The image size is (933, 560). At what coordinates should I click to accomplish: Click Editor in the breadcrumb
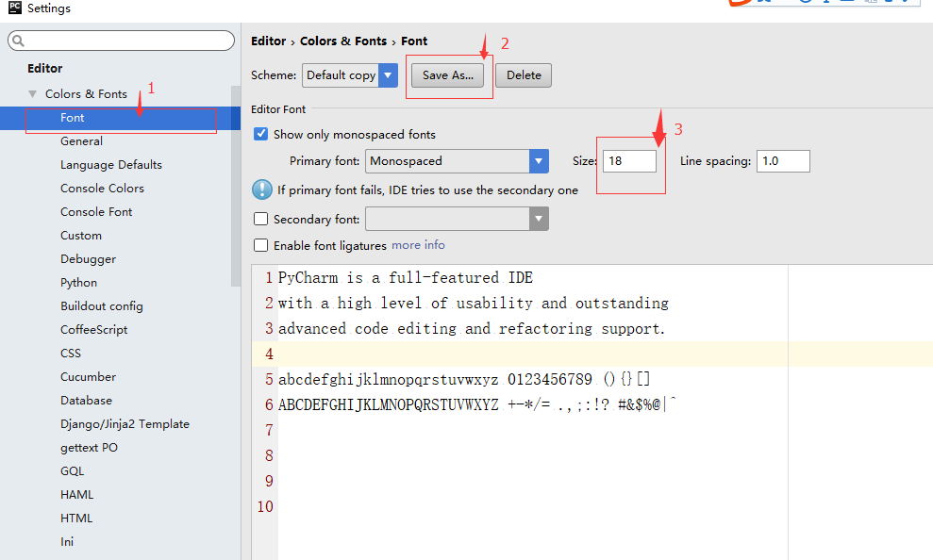(x=268, y=41)
